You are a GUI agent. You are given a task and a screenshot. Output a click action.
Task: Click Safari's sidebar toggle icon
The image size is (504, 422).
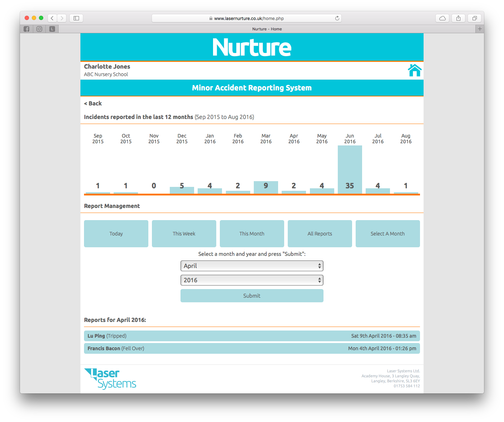pyautogui.click(x=76, y=18)
